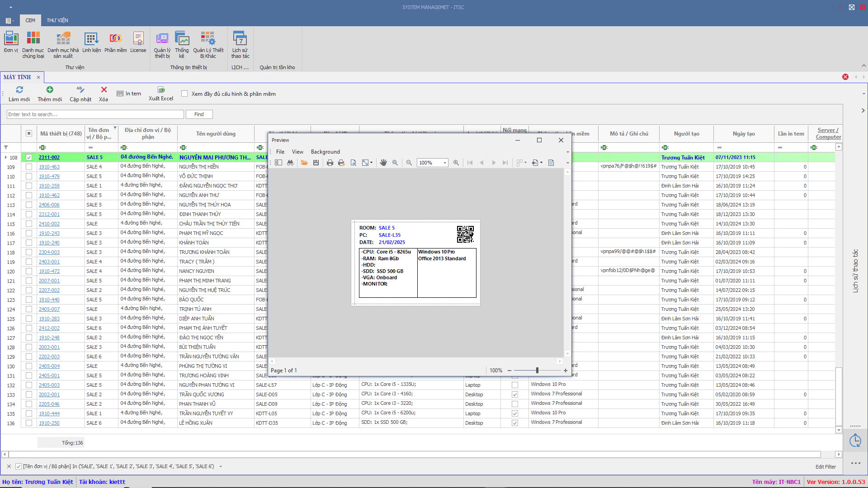Uncheck row 2311-002 checkbox

pos(29,157)
